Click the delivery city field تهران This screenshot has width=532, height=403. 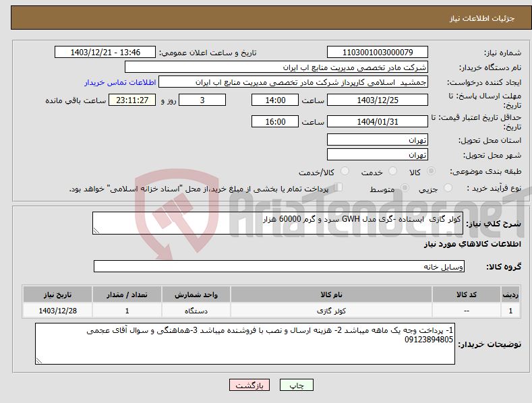coord(378,155)
